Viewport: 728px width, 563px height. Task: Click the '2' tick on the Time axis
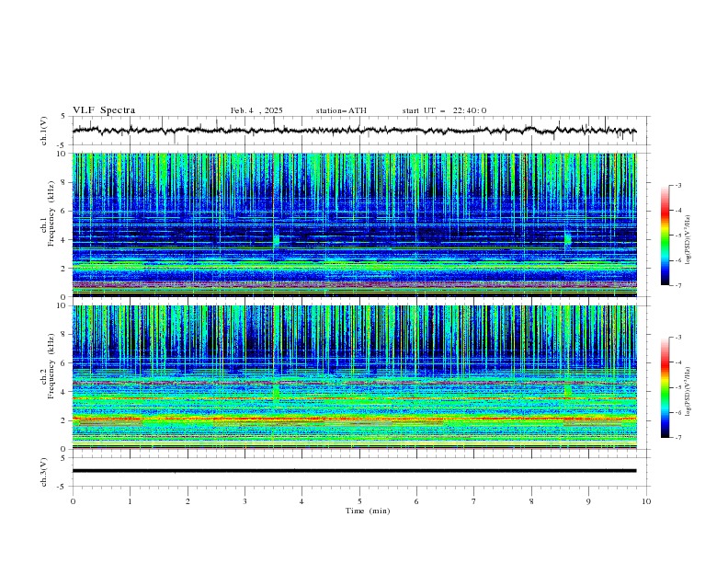point(188,501)
